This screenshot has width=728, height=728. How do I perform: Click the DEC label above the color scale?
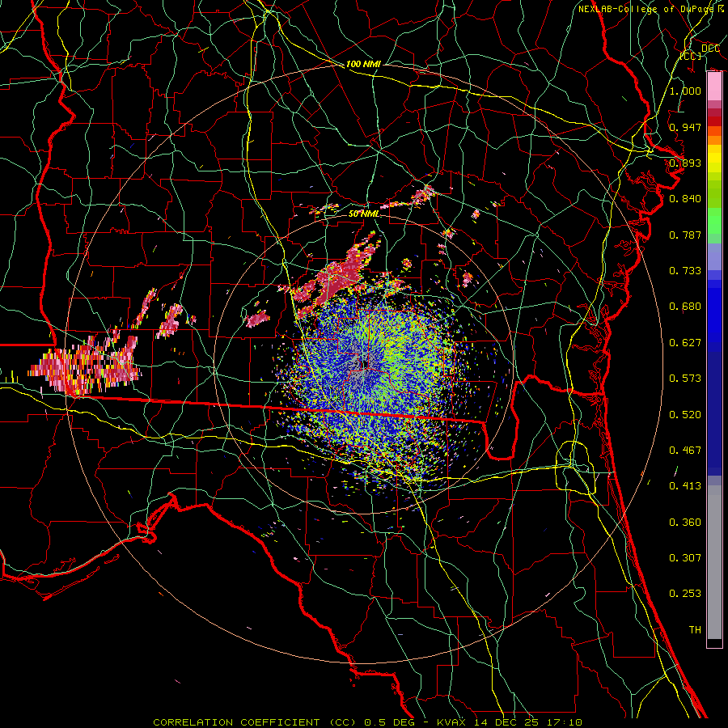coord(710,49)
